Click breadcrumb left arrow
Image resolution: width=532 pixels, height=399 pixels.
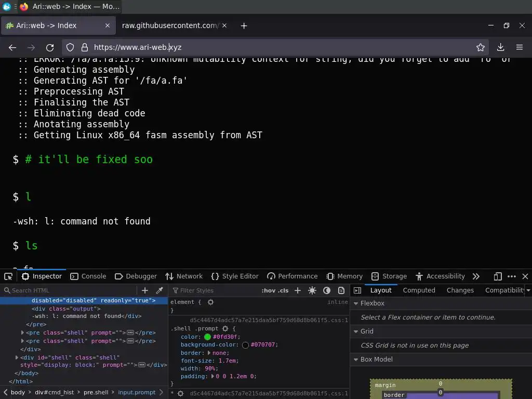5,392
